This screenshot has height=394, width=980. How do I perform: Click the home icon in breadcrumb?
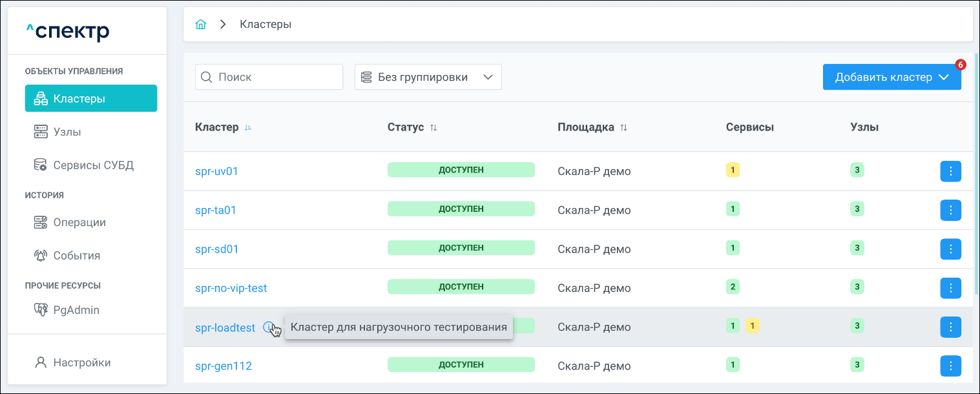[x=201, y=25]
